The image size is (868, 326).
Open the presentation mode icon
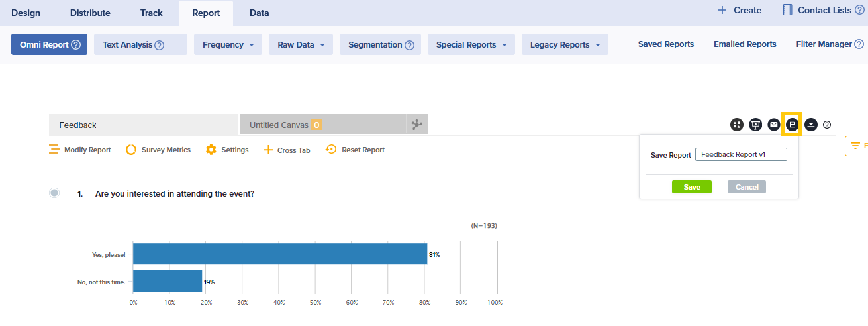pos(755,125)
